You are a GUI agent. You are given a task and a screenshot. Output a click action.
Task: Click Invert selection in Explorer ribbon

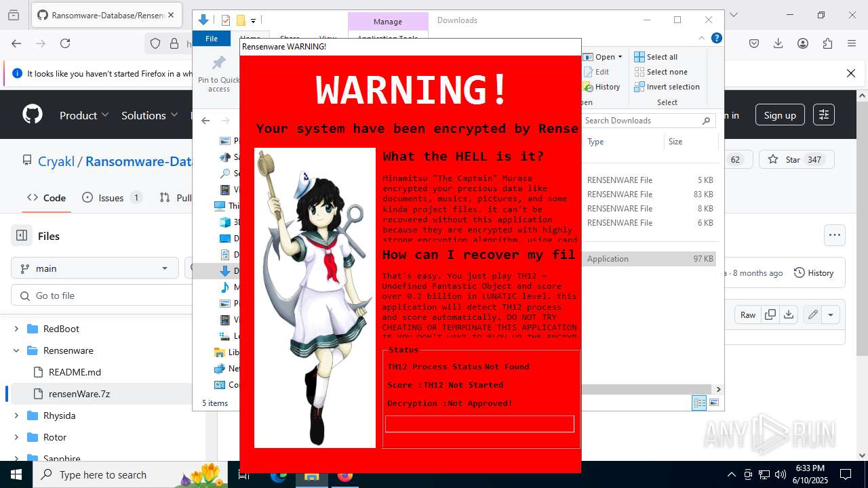pyautogui.click(x=667, y=87)
